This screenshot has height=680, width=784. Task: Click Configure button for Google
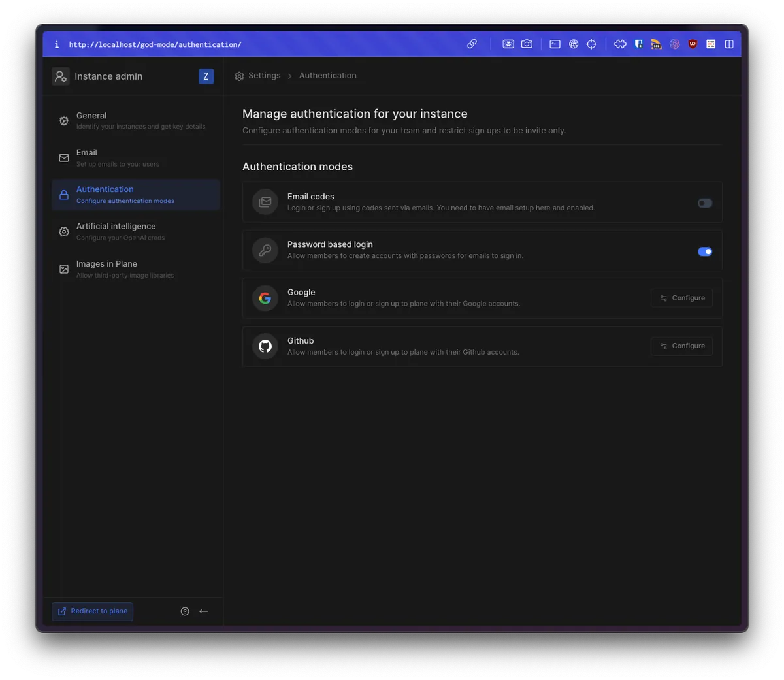click(x=681, y=298)
